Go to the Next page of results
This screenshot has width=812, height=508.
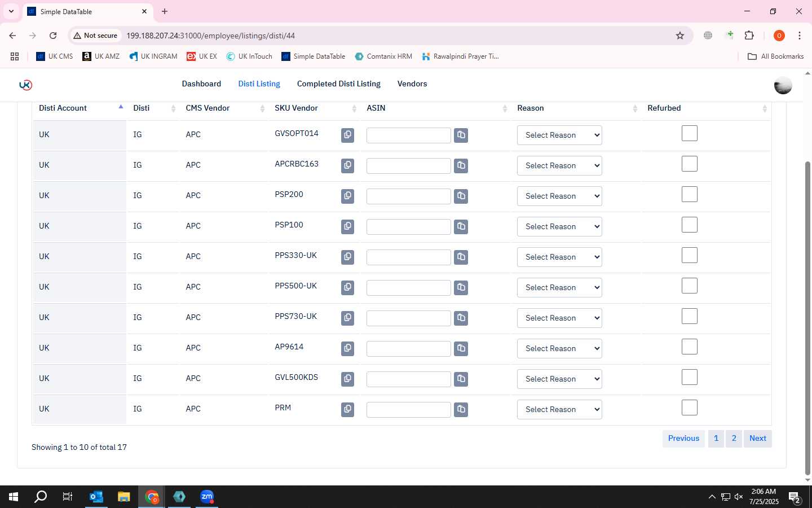[x=758, y=438]
